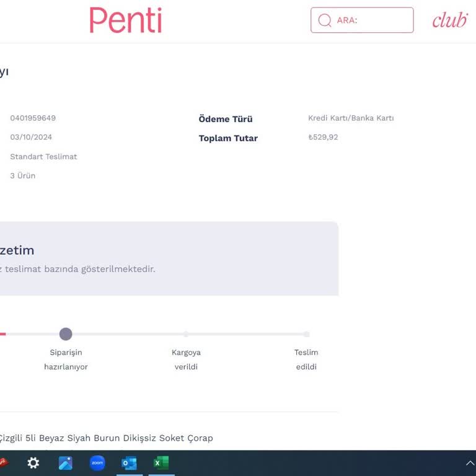Image resolution: width=476 pixels, height=476 pixels.
Task: Focus the ARA search field
Action: coord(362,20)
